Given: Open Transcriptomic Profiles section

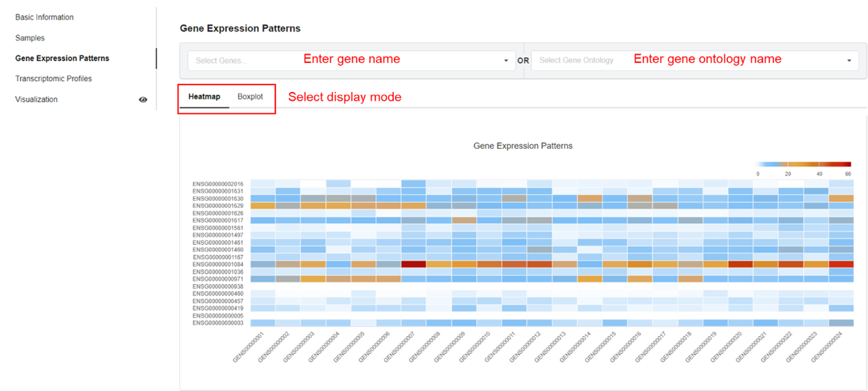Looking at the screenshot, I should (54, 79).
